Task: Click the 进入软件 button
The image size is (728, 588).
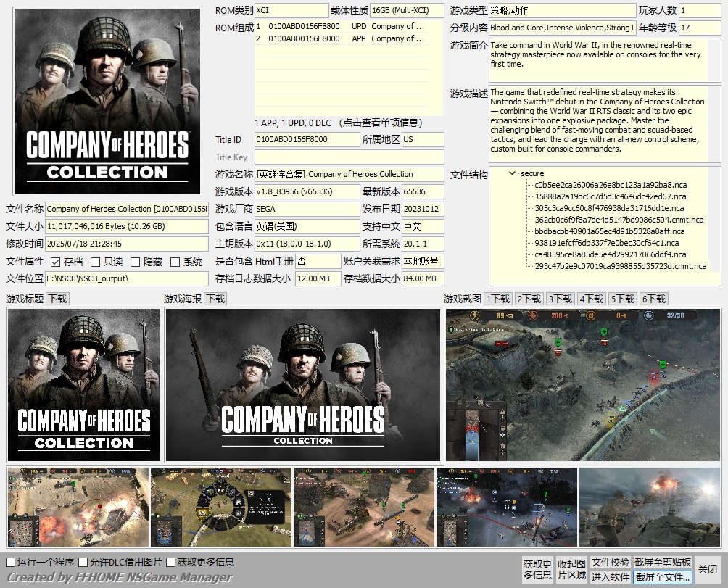Action: click(x=610, y=577)
